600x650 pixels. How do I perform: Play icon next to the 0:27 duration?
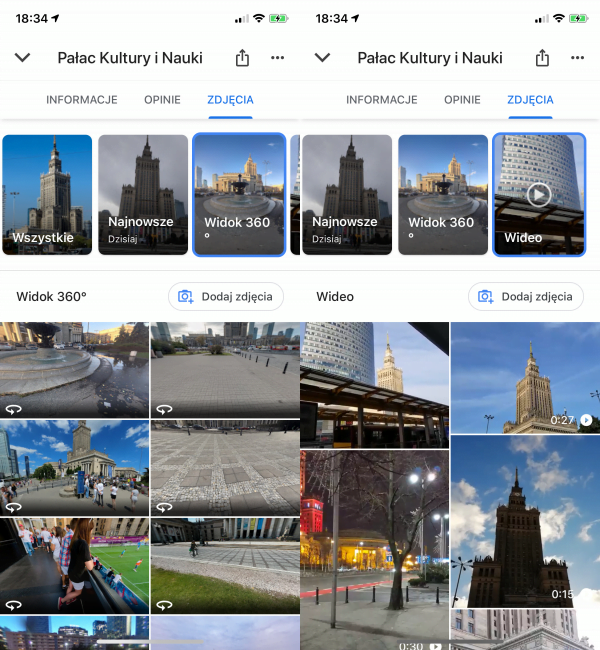pyautogui.click(x=586, y=420)
